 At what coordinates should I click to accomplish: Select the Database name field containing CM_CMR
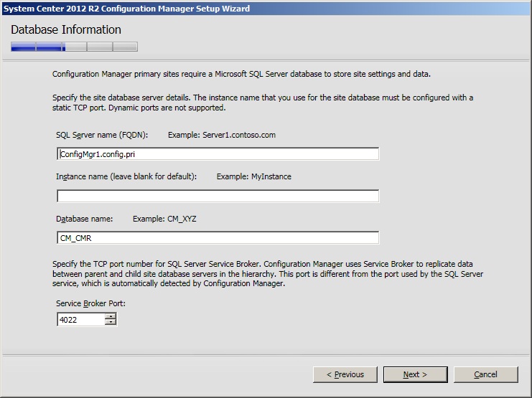(x=218, y=238)
